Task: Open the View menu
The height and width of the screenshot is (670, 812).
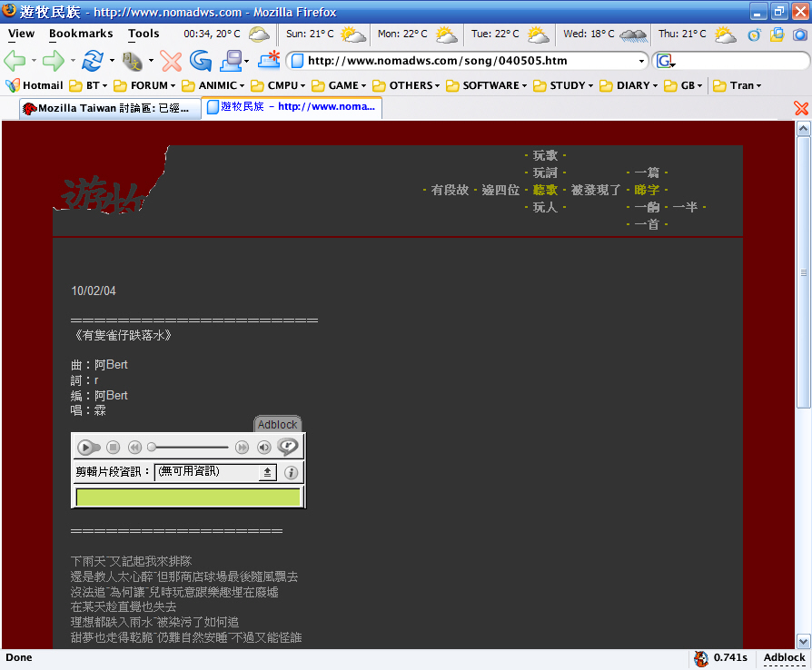Action: 21,34
